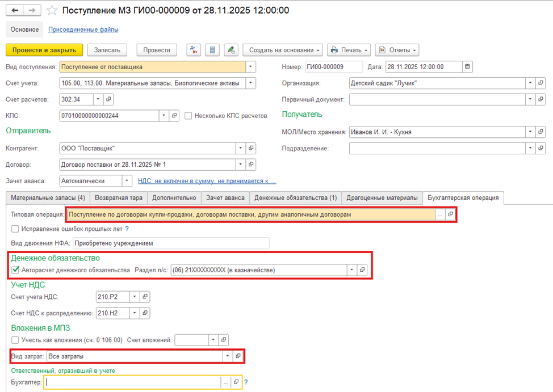
Task: Open МОЛ/Место хранения card icon
Action: (541, 132)
